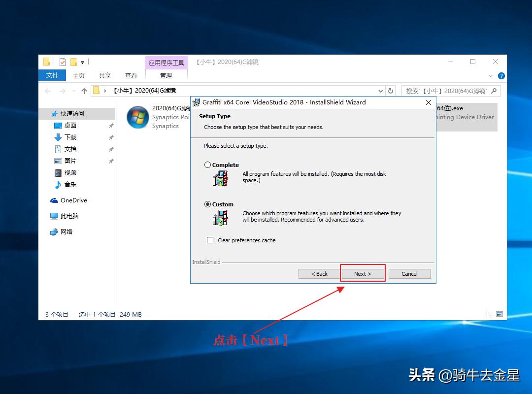Screen dimensions: 532x394
Task: Click the back navigation arrow
Action: 47,91
